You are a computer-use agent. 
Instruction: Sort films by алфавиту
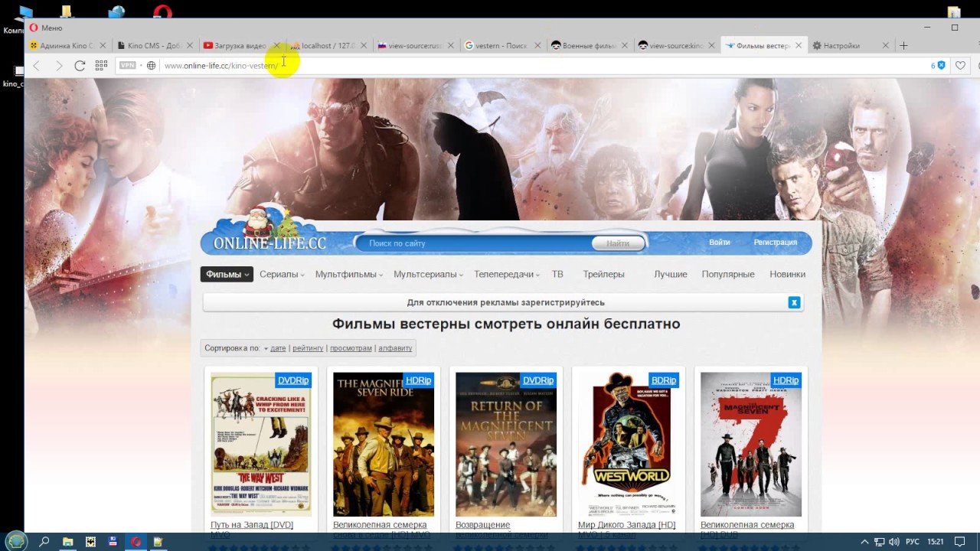(395, 348)
